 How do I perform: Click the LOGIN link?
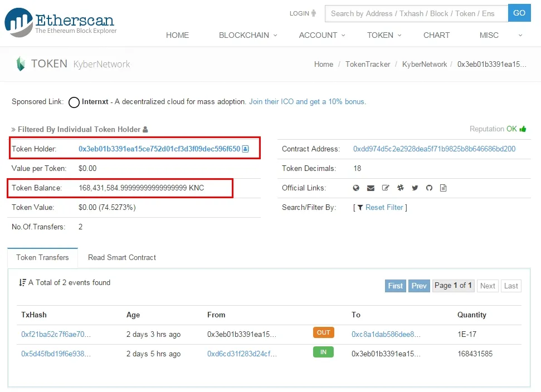(299, 13)
